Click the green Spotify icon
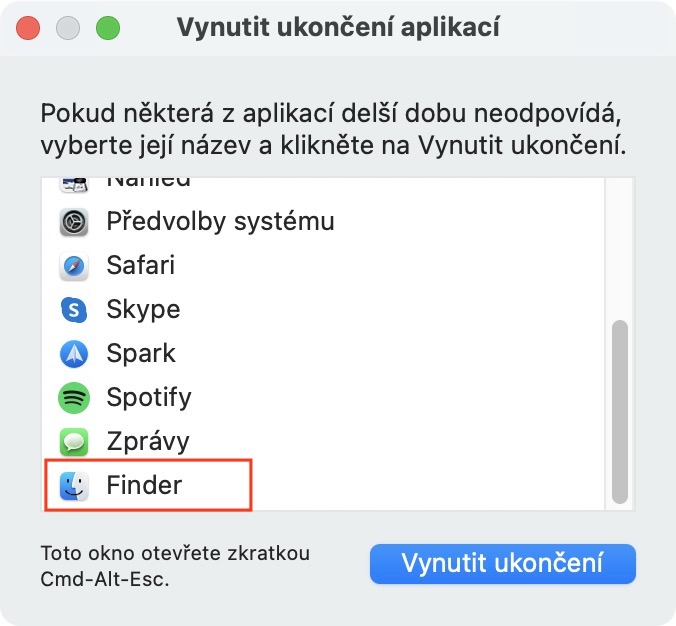Image resolution: width=676 pixels, height=626 pixels. point(75,398)
